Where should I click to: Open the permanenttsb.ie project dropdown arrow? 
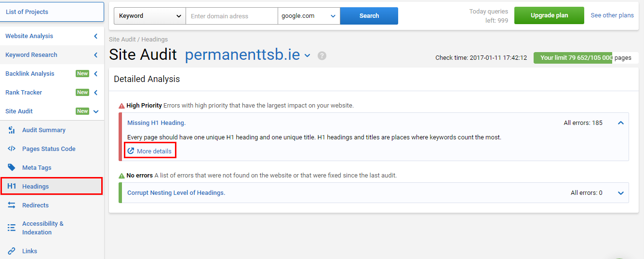point(308,55)
